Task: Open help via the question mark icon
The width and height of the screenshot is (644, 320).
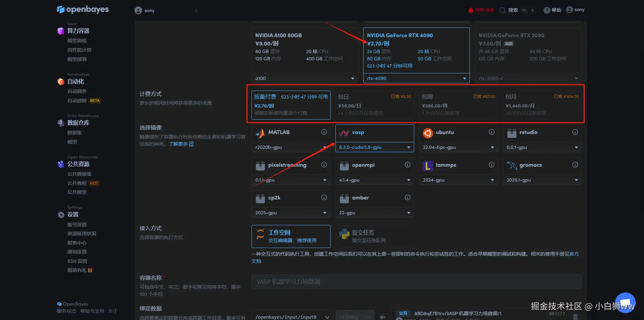Action: click(547, 10)
